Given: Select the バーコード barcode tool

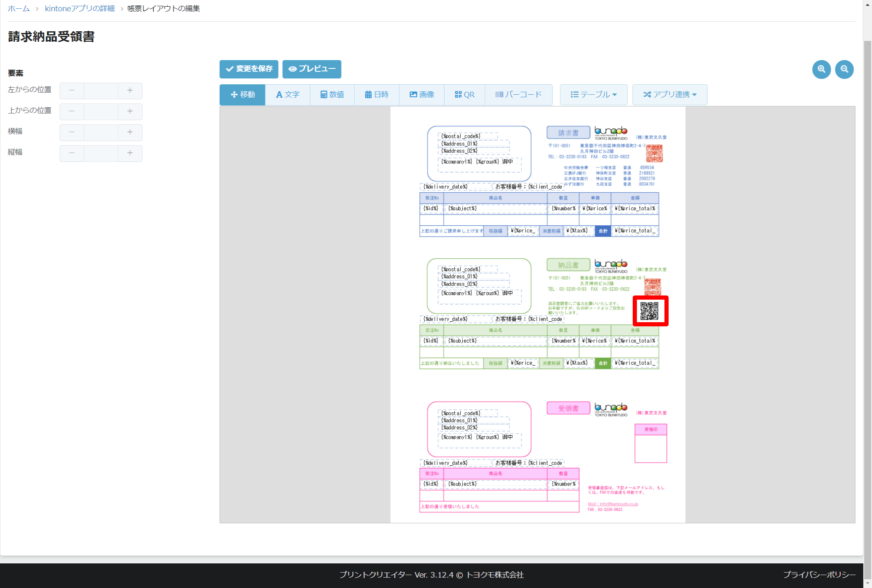Looking at the screenshot, I should [x=518, y=95].
